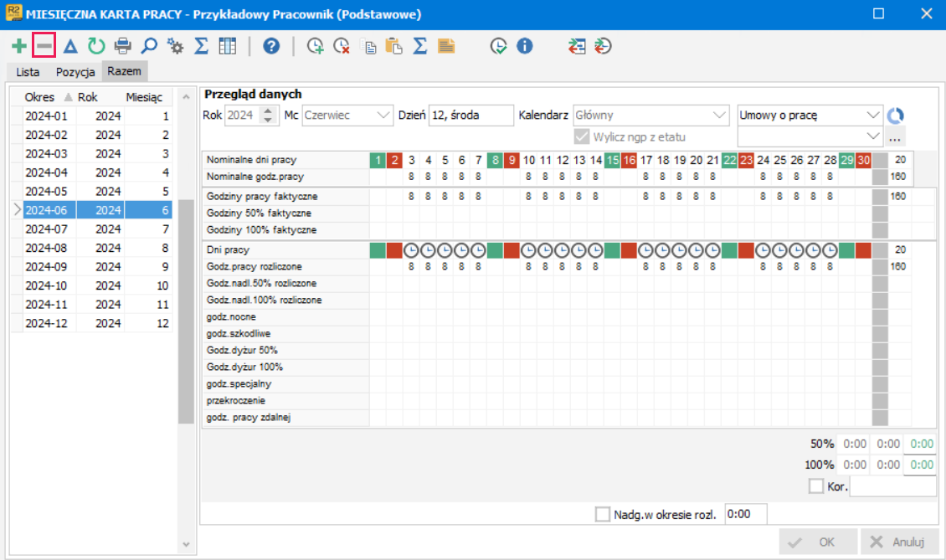Click the blue question mark help icon
The width and height of the screenshot is (946, 560).
coord(271,46)
